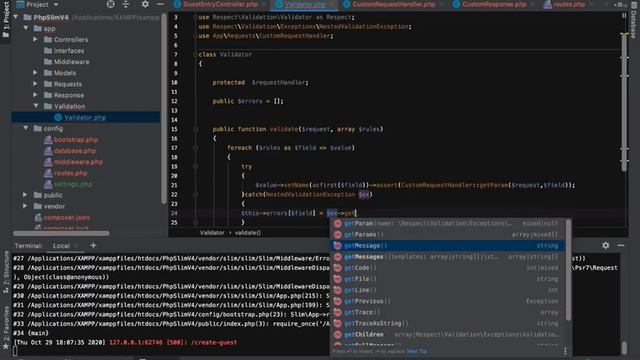Choose getFile() from autocomplete list
Screen dimensions: 640x360
(x=447, y=279)
